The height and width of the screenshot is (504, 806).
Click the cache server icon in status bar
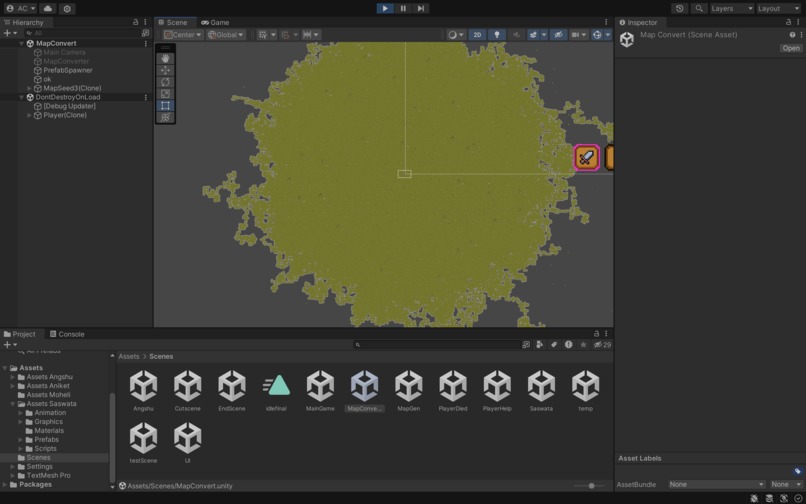coord(769,498)
